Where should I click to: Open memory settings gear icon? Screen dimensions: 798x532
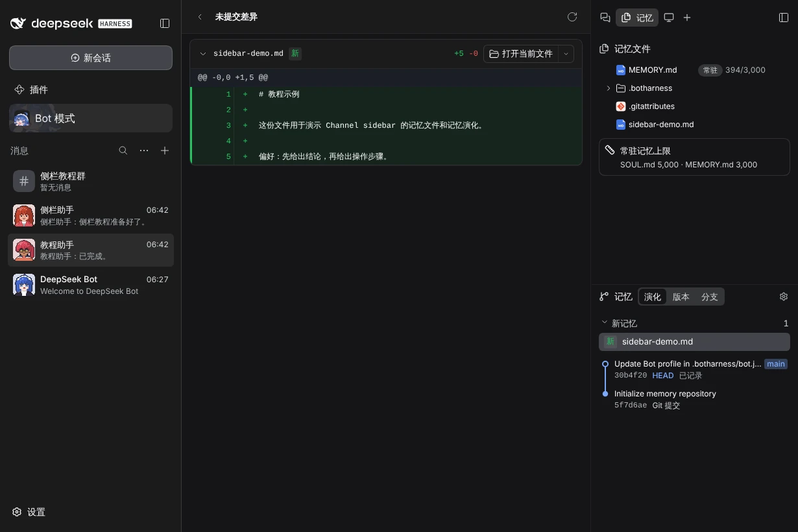[784, 296]
